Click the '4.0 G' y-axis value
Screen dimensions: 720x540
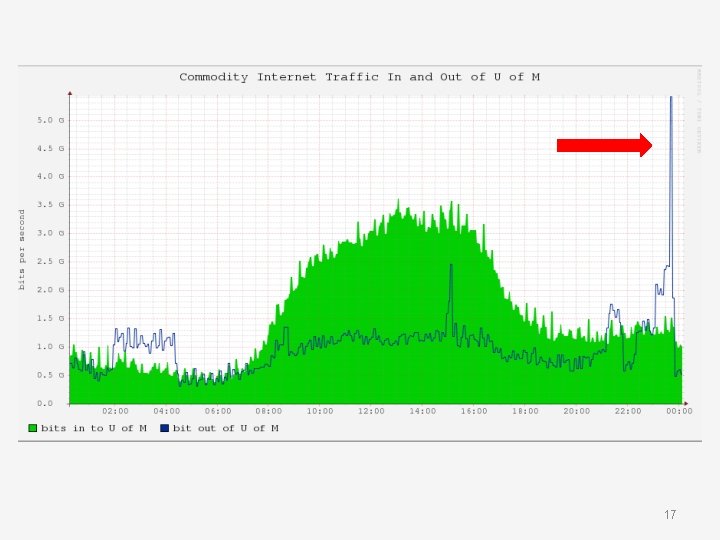51,176
